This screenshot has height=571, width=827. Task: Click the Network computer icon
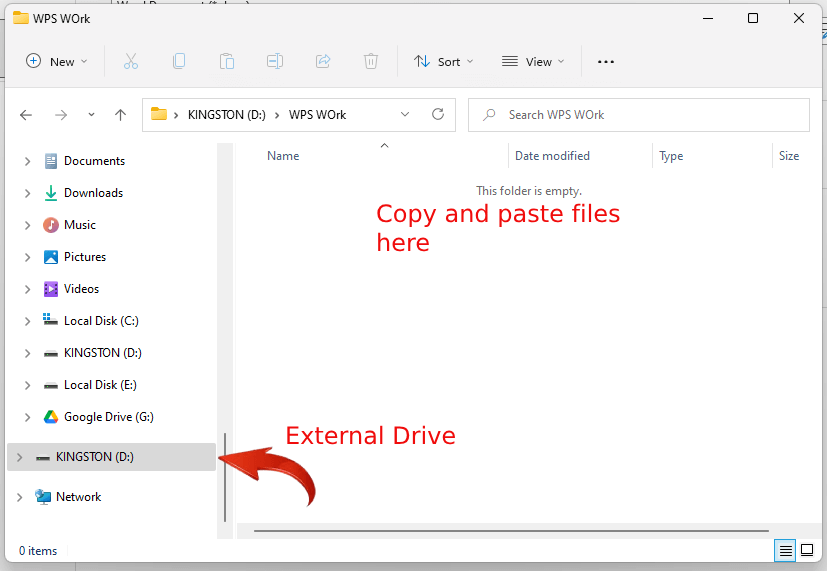pos(43,497)
